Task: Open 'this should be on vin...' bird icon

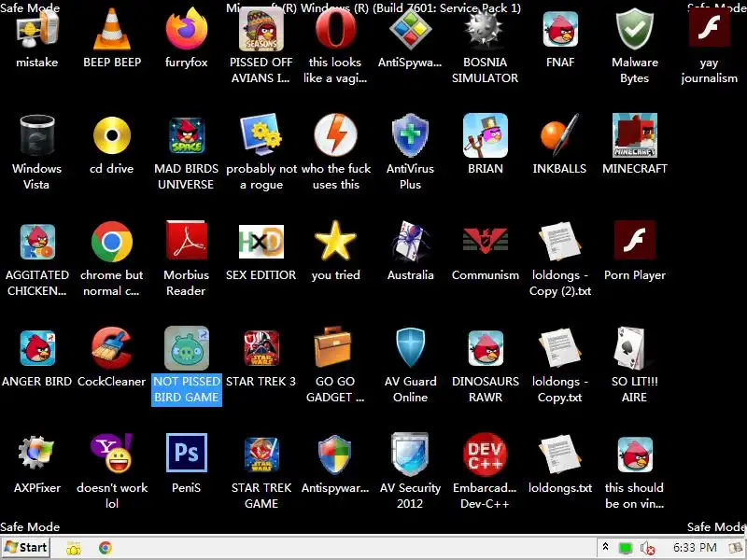Action: pyautogui.click(x=635, y=455)
